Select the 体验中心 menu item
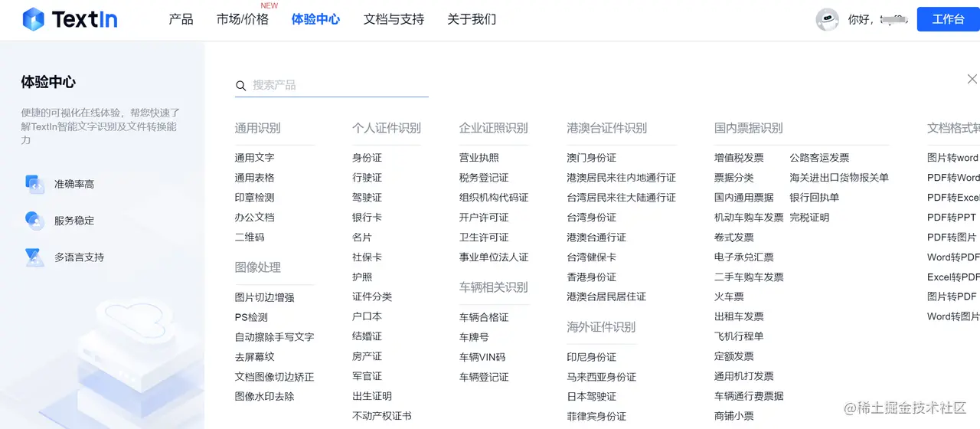Image resolution: width=980 pixels, height=429 pixels. pos(315,19)
